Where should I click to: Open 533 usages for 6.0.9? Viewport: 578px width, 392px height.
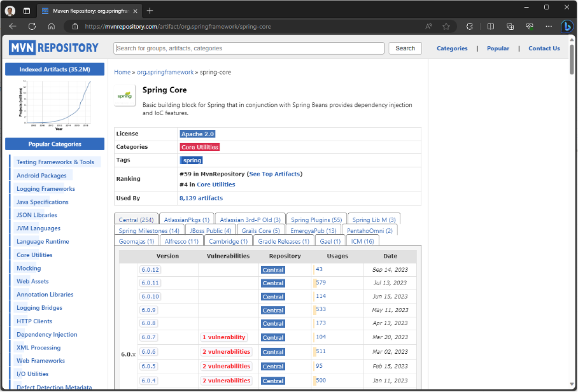tap(321, 309)
